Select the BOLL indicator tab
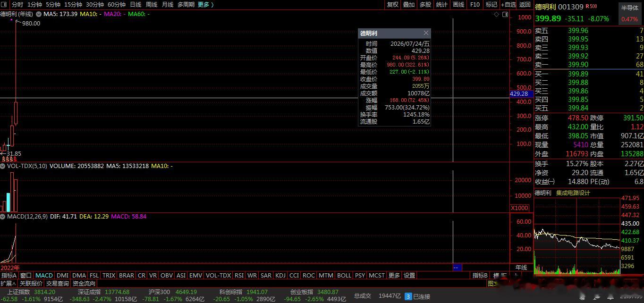The image size is (644, 303). point(344,276)
